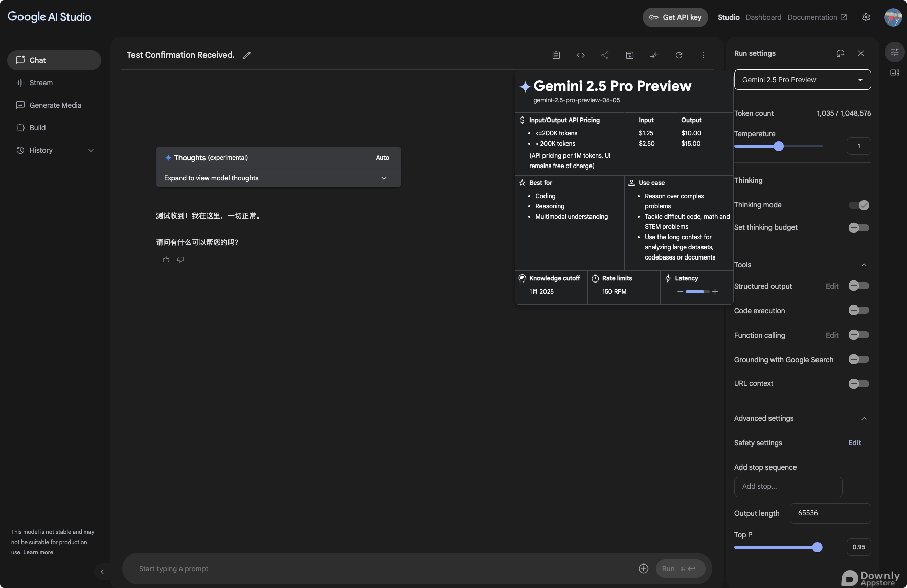Save the prompt with the floppy disk icon
Viewport: 907px width, 588px height.
630,55
